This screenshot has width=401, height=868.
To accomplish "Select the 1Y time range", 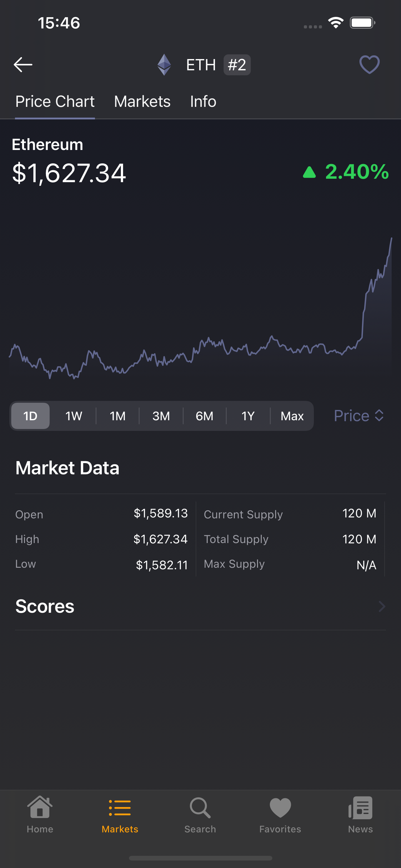I will [248, 416].
